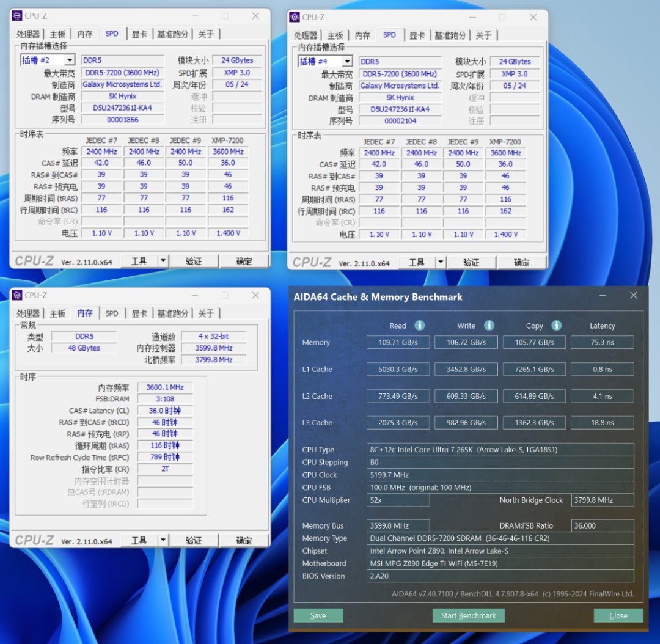Click CPU Type field Intel Core Ultra 7 265K
The height and width of the screenshot is (644, 660).
(500, 450)
